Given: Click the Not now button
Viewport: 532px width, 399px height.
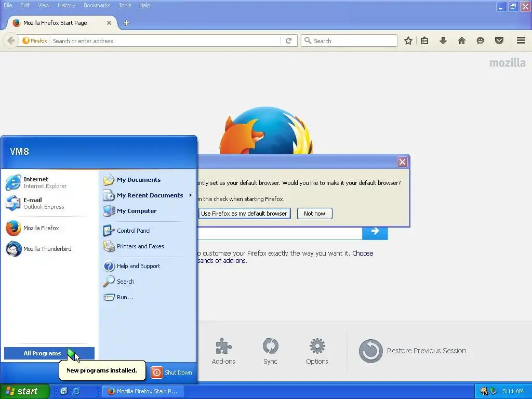Looking at the screenshot, I should (314, 214).
